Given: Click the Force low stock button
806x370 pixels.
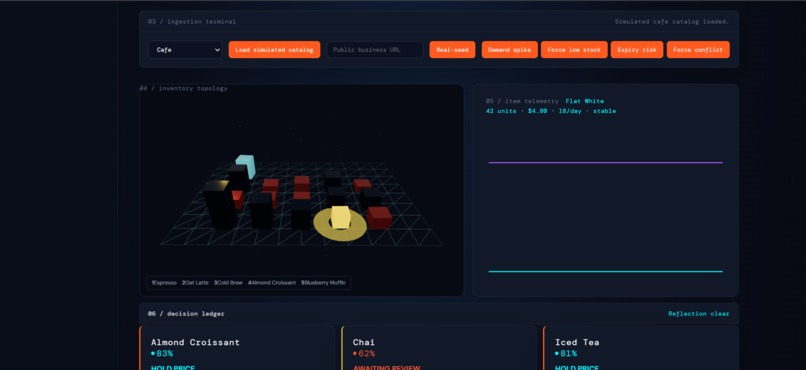Looking at the screenshot, I should pos(574,50).
